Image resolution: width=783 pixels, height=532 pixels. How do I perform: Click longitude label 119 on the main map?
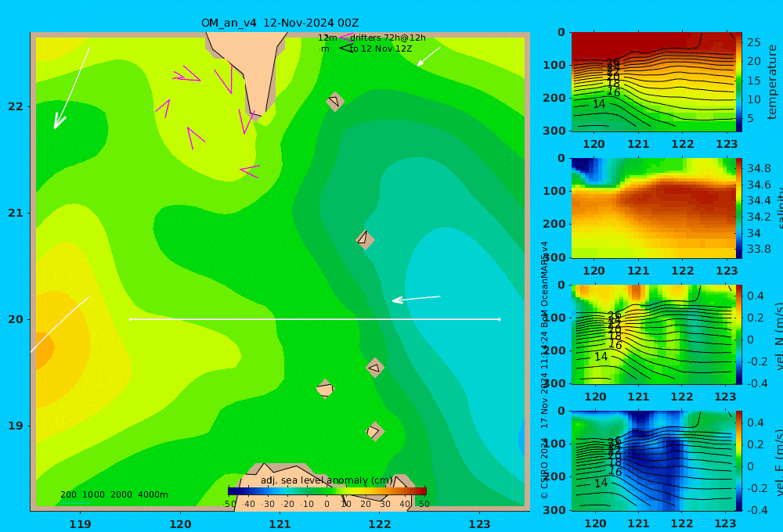point(80,524)
